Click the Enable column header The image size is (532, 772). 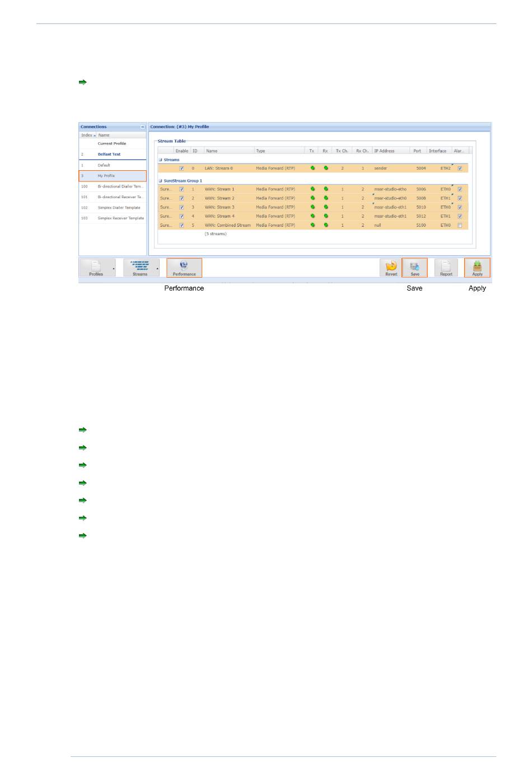coord(182,151)
